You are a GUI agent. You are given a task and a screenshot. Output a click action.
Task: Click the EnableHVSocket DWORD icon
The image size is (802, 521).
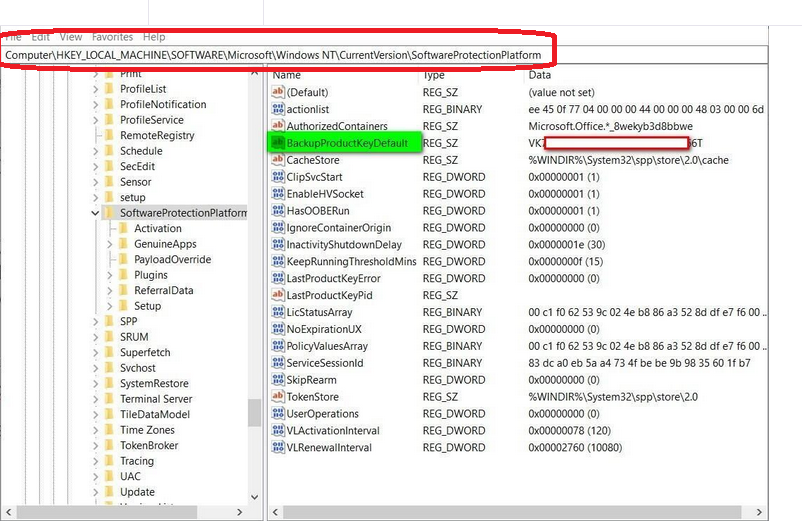(278, 193)
